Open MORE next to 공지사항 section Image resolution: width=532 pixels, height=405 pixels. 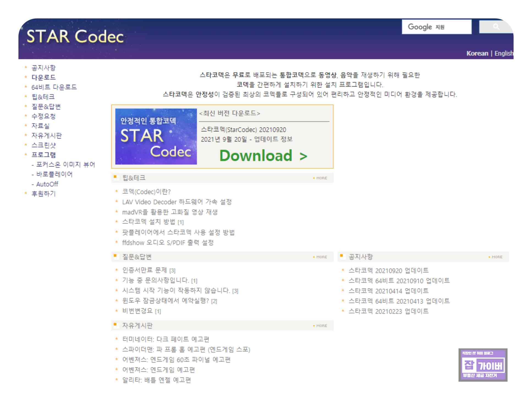coord(496,257)
